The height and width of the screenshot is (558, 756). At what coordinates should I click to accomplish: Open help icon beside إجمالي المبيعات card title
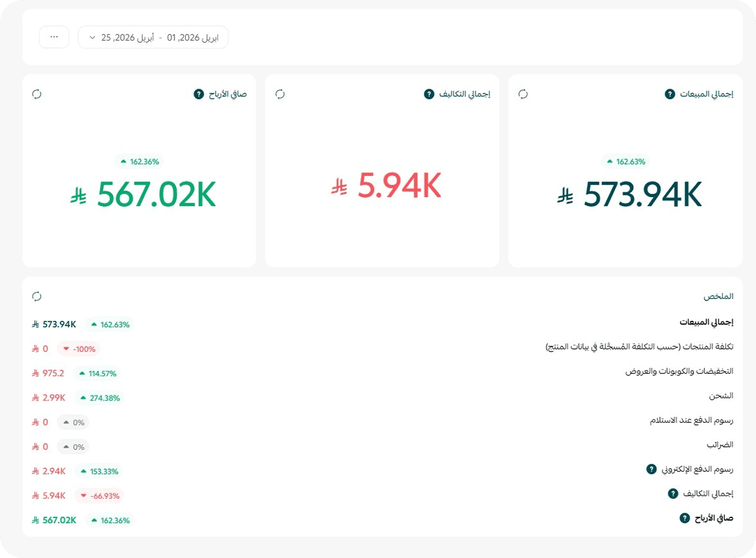670,94
